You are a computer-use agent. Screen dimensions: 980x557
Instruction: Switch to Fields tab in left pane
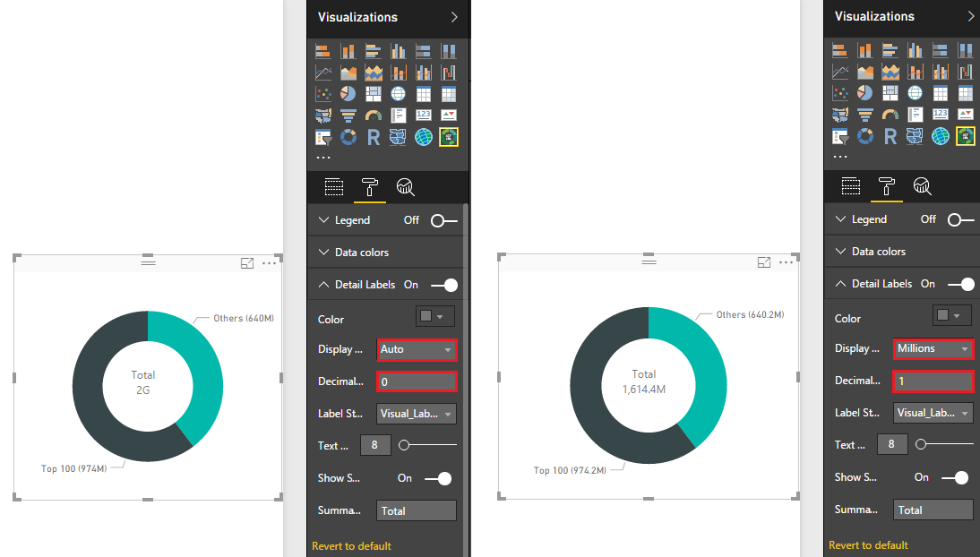point(334,187)
